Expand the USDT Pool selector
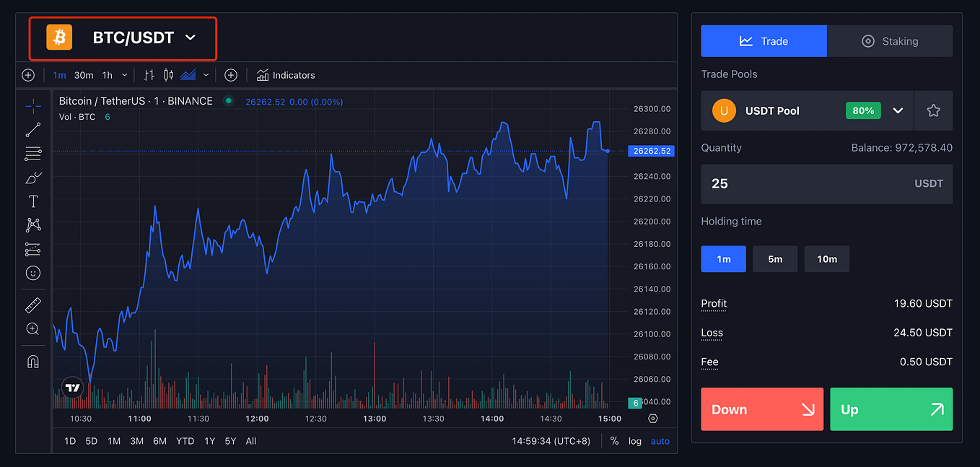This screenshot has width=980, height=467. click(x=898, y=110)
